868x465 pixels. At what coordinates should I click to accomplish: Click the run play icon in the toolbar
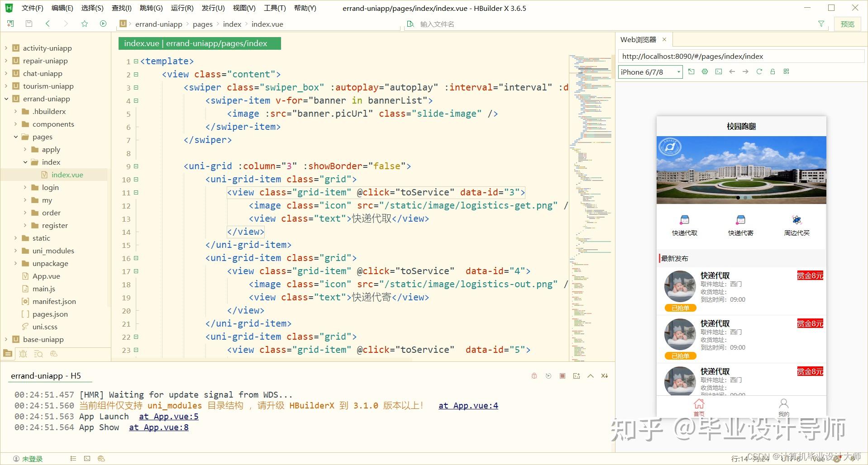[103, 24]
